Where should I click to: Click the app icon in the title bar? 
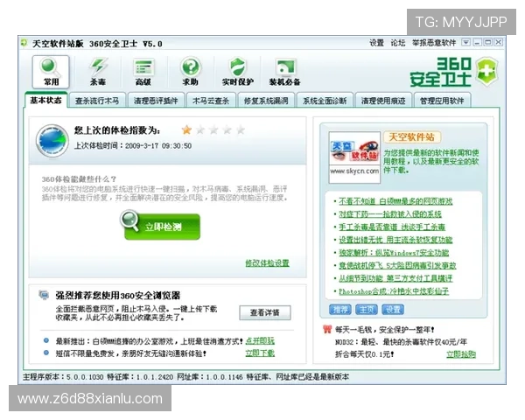pos(24,43)
